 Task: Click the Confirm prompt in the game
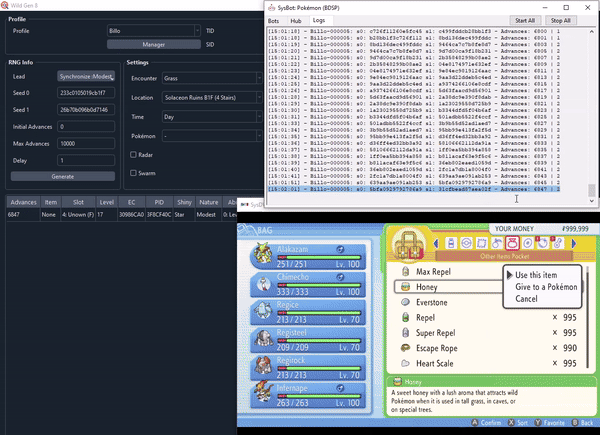[x=486, y=422]
